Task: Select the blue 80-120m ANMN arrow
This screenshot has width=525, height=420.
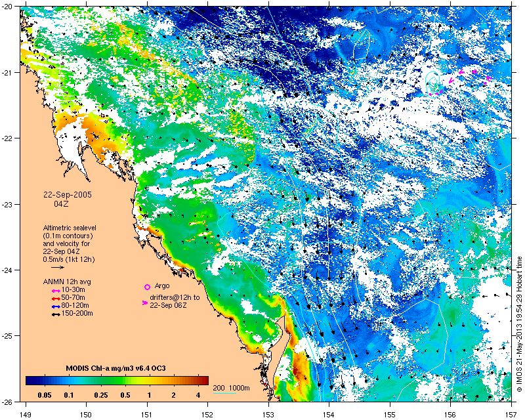Action: [55, 306]
